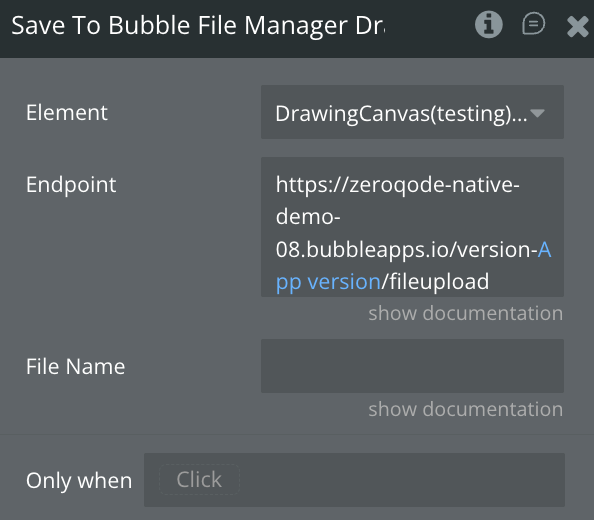The height and width of the screenshot is (520, 594).
Task: Click the Only when label
Action: (79, 481)
